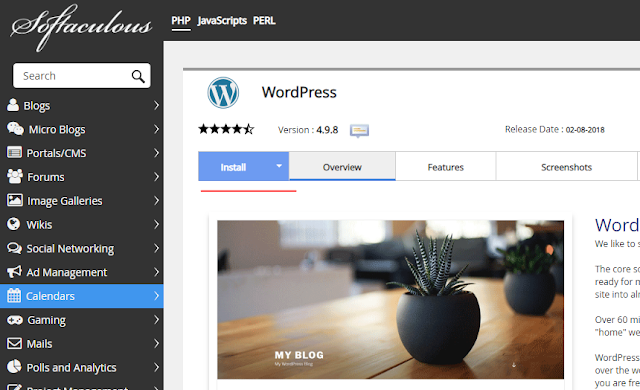Image resolution: width=640 pixels, height=390 pixels.
Task: Switch to the PHP scripts tab
Action: [181, 20]
